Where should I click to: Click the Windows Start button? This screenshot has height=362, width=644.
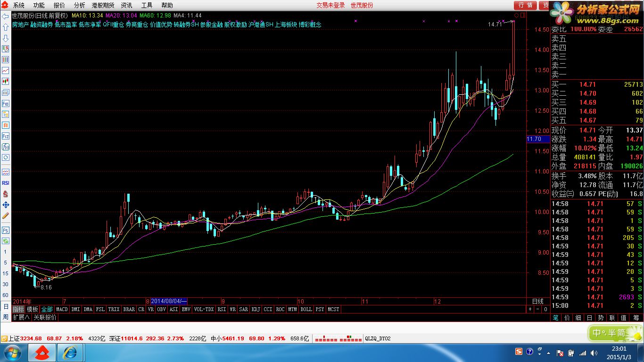coord(13,352)
